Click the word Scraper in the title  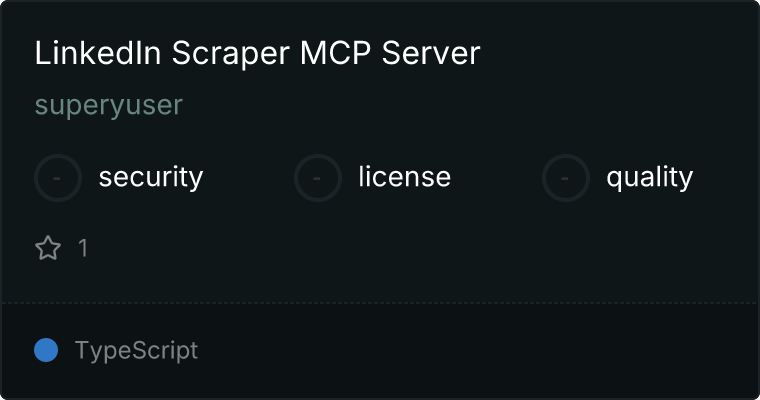(x=231, y=54)
